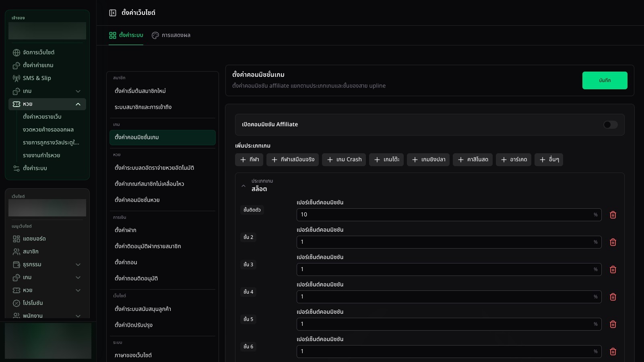
Task: Expand เกม menu chevron in website menu
Action: 78,278
